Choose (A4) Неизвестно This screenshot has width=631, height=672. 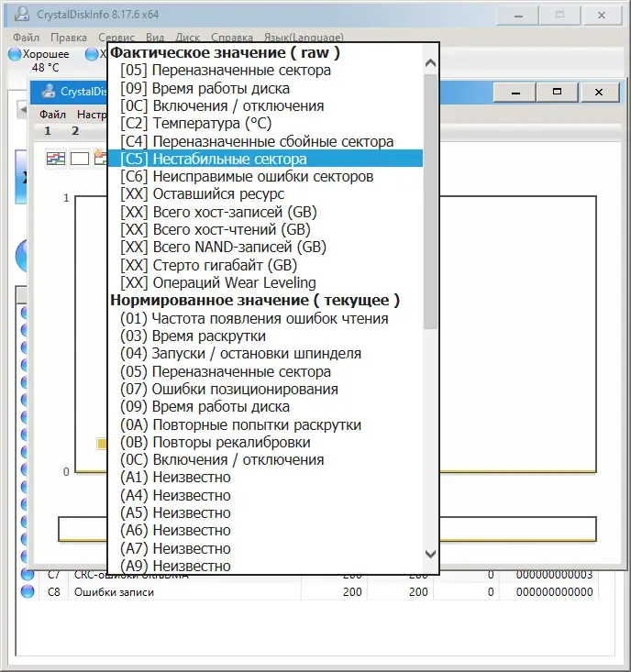pyautogui.click(x=265, y=495)
